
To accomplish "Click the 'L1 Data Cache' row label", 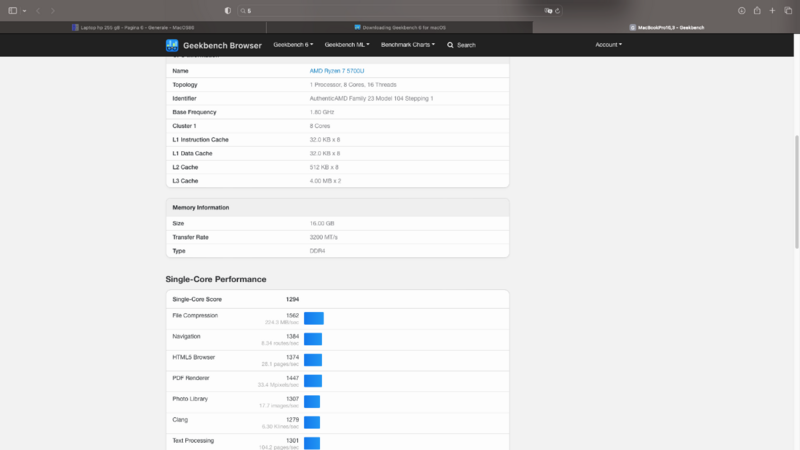I will (192, 154).
